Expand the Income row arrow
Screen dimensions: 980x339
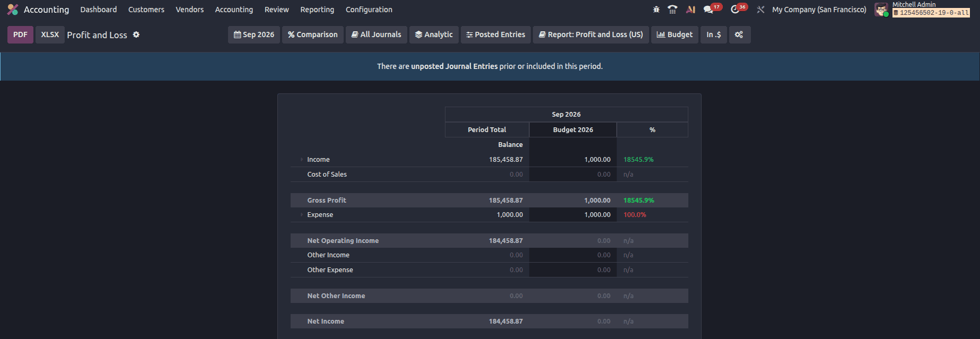(301, 160)
